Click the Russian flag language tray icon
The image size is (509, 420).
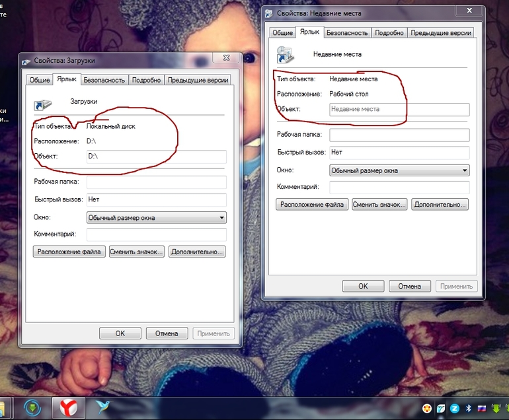pyautogui.click(x=482, y=408)
